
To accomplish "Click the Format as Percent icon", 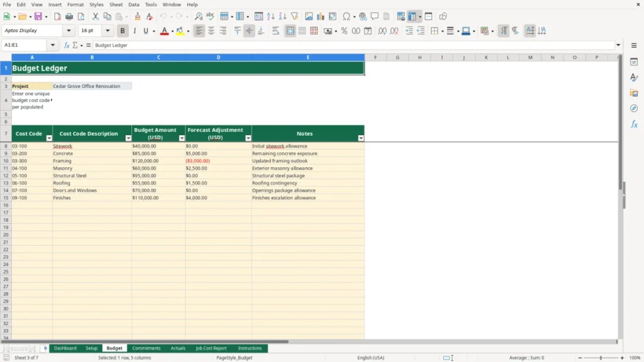I will point(344,31).
